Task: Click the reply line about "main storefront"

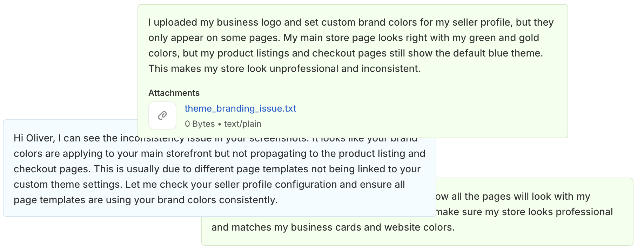Action: pyautogui.click(x=219, y=154)
